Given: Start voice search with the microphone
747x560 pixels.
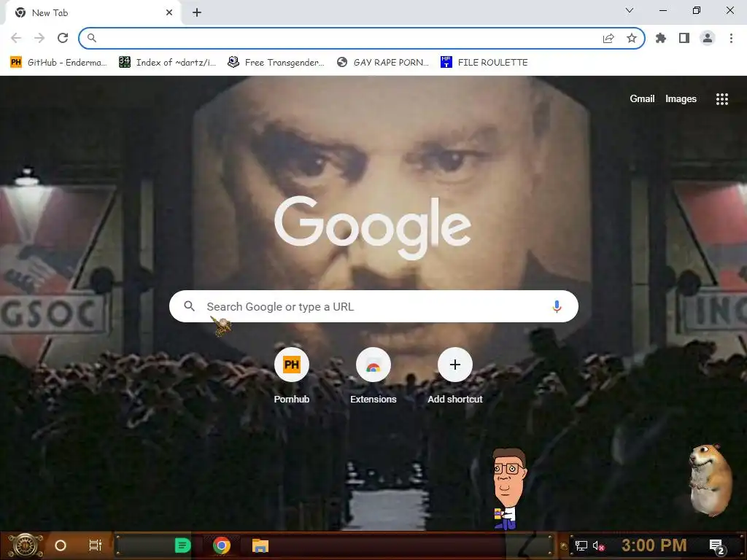Looking at the screenshot, I should 557,306.
